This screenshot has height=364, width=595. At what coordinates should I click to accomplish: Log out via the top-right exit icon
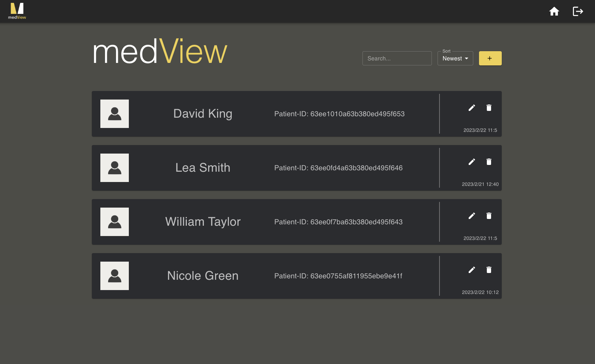(x=578, y=11)
